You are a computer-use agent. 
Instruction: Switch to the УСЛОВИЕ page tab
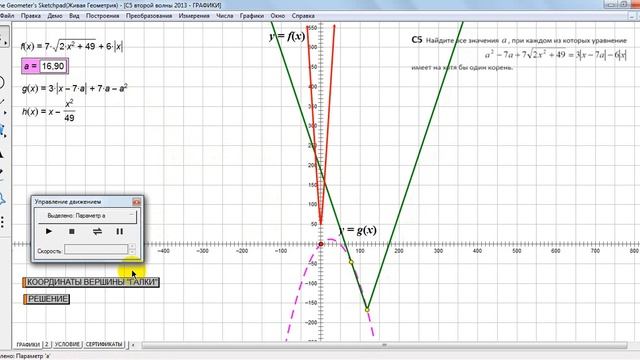tap(67, 344)
